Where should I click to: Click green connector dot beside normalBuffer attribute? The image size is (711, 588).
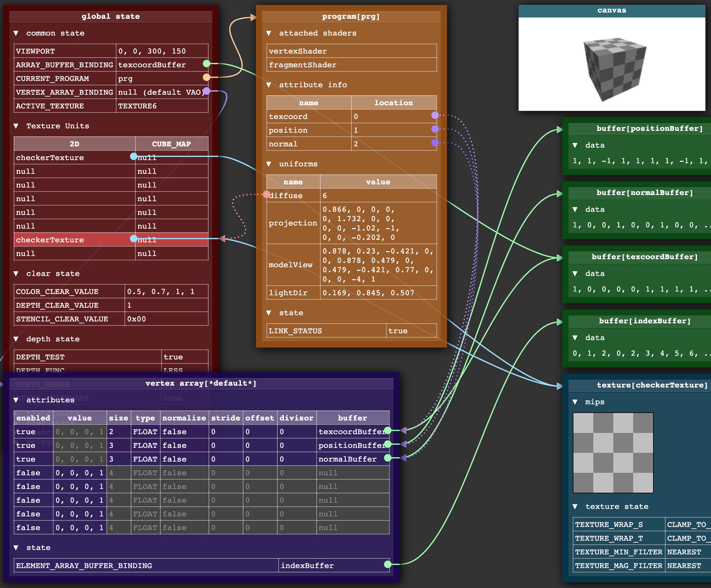pos(388,458)
